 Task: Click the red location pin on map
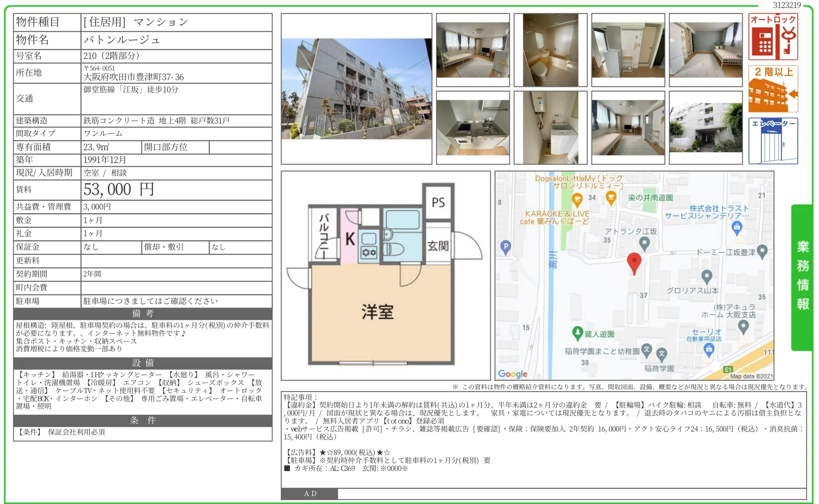pos(634,262)
